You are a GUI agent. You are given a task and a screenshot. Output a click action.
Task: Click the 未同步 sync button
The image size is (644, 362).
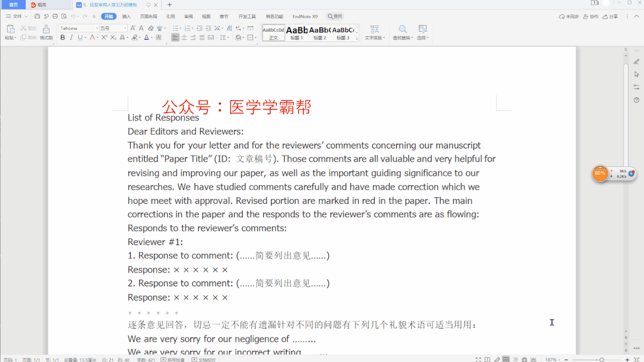coord(569,17)
